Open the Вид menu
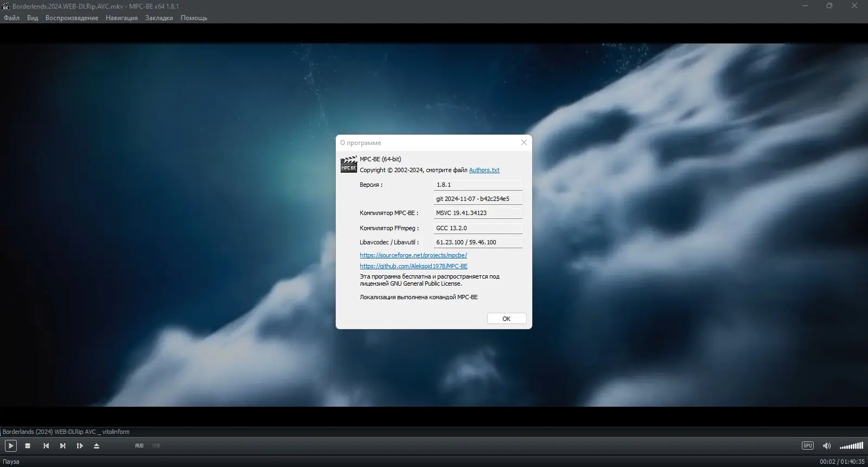 pos(33,18)
